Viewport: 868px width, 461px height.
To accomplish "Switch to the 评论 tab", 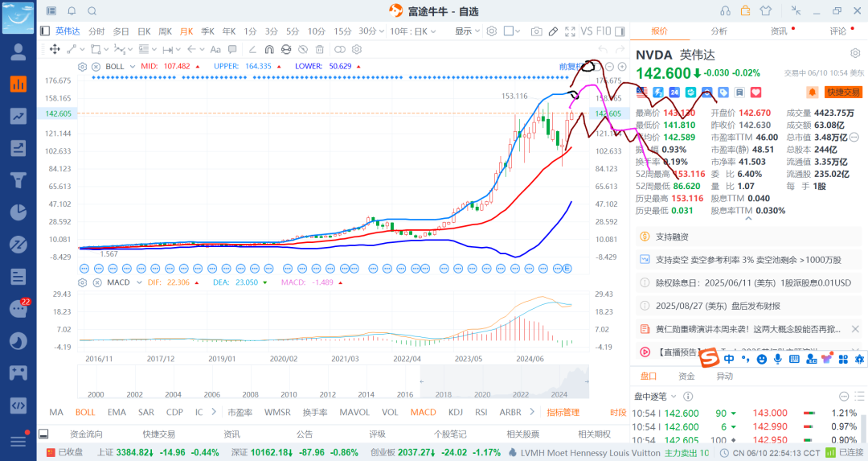I will pyautogui.click(x=837, y=31).
